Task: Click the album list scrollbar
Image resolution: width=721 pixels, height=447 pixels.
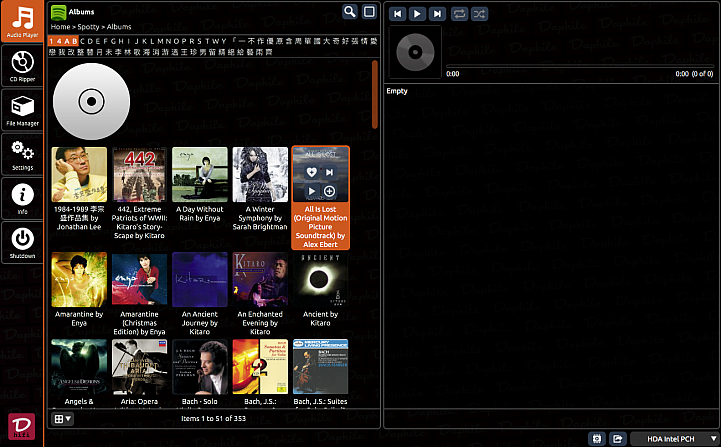Action: coord(375,94)
